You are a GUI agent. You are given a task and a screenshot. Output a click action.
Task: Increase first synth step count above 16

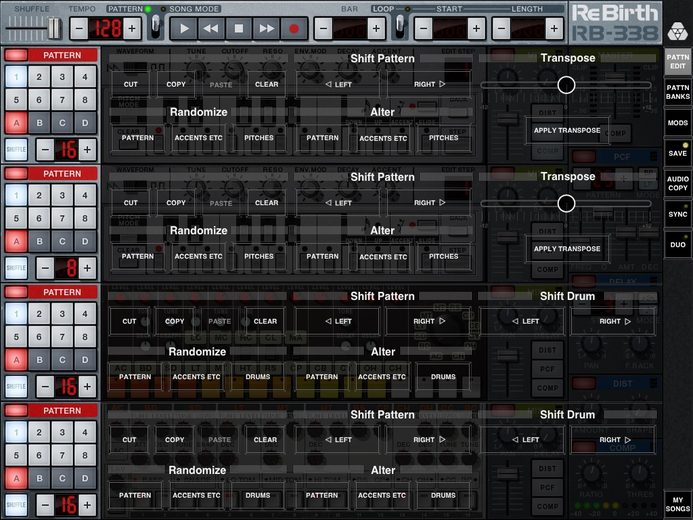click(x=88, y=149)
